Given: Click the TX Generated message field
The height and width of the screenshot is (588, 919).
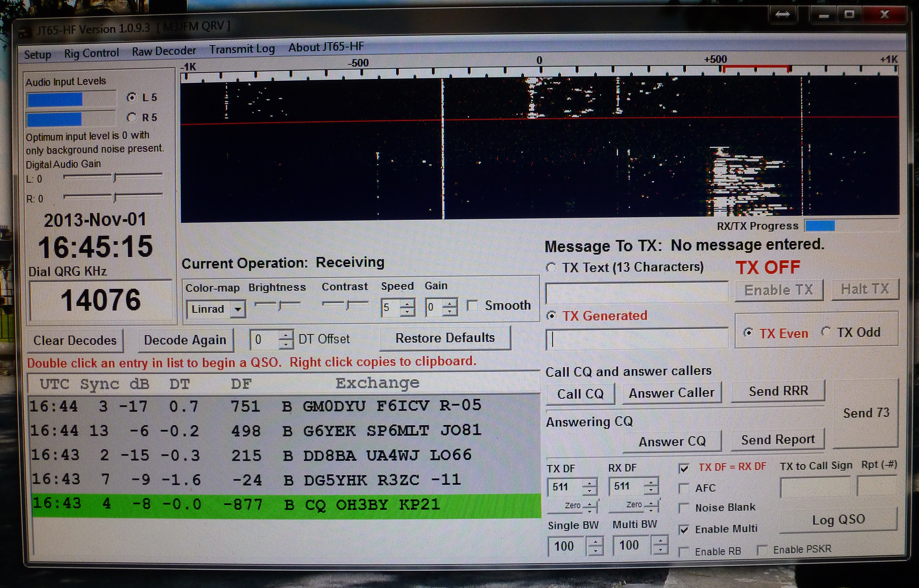Looking at the screenshot, I should [x=637, y=339].
